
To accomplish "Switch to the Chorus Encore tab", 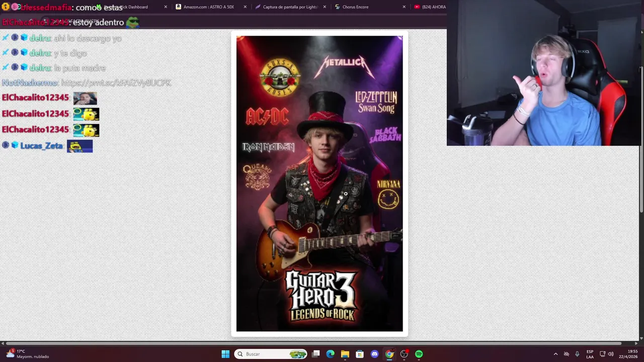I will [370, 7].
